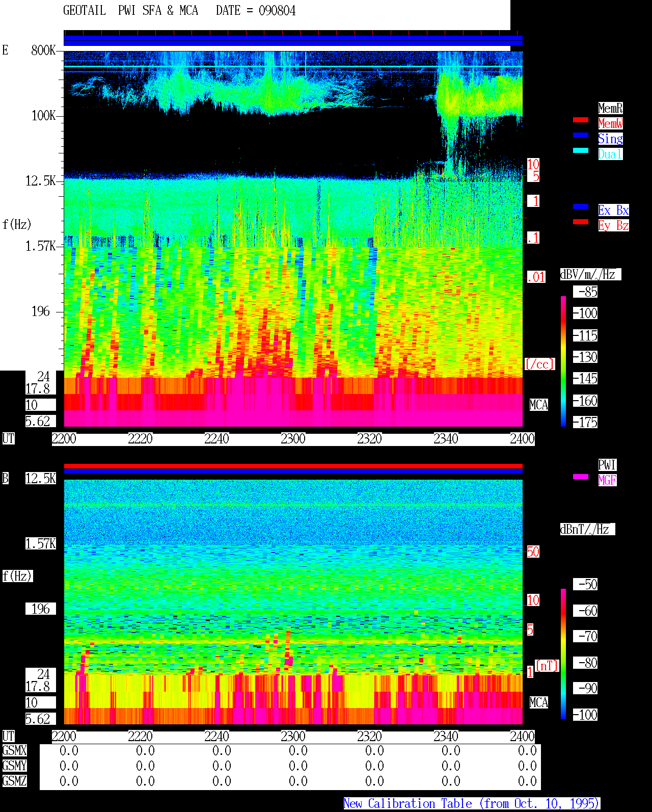Open the New Calibration Table link
The height and width of the screenshot is (812, 652).
(472, 803)
